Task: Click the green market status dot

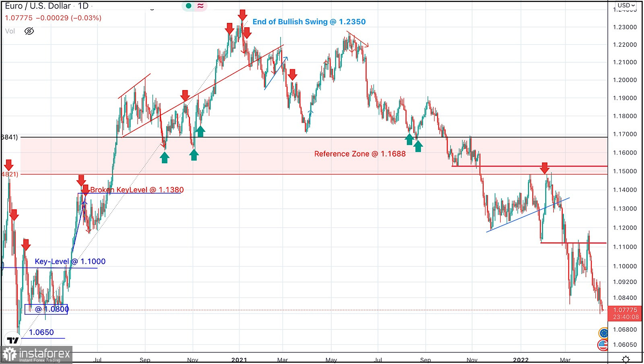Action: pos(188,6)
